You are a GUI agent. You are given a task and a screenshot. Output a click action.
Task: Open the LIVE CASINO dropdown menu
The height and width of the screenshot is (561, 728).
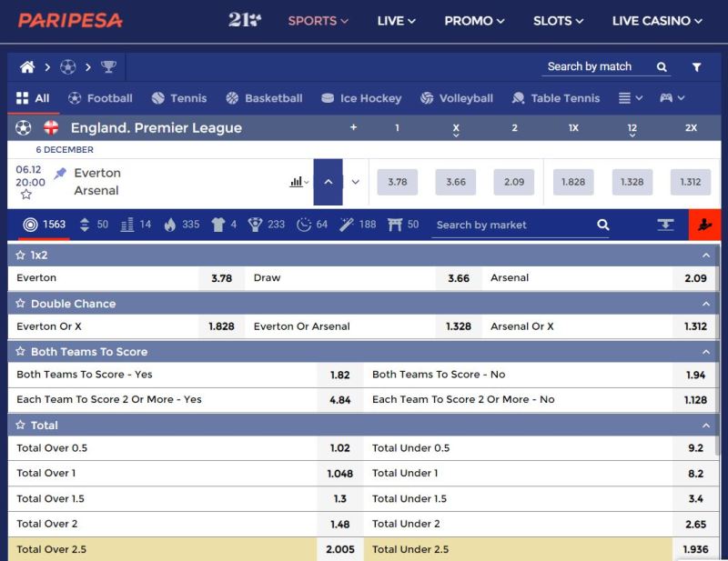tap(656, 21)
